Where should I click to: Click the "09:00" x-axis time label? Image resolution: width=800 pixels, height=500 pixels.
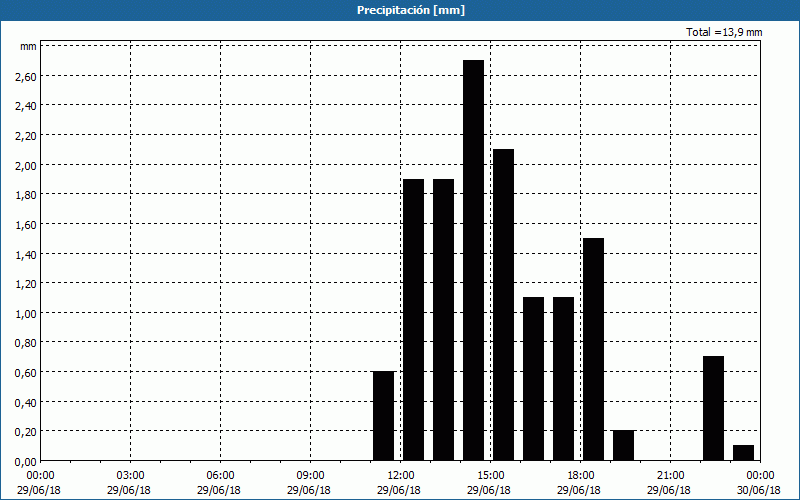(310, 476)
